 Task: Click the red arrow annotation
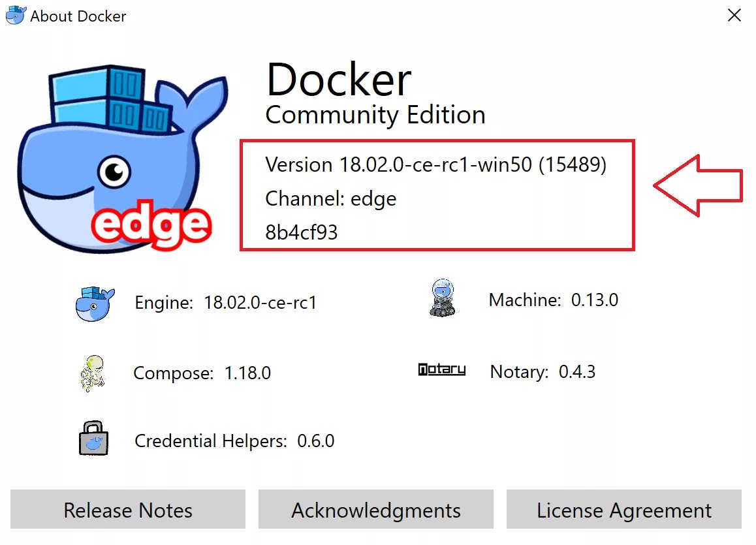[x=697, y=186]
